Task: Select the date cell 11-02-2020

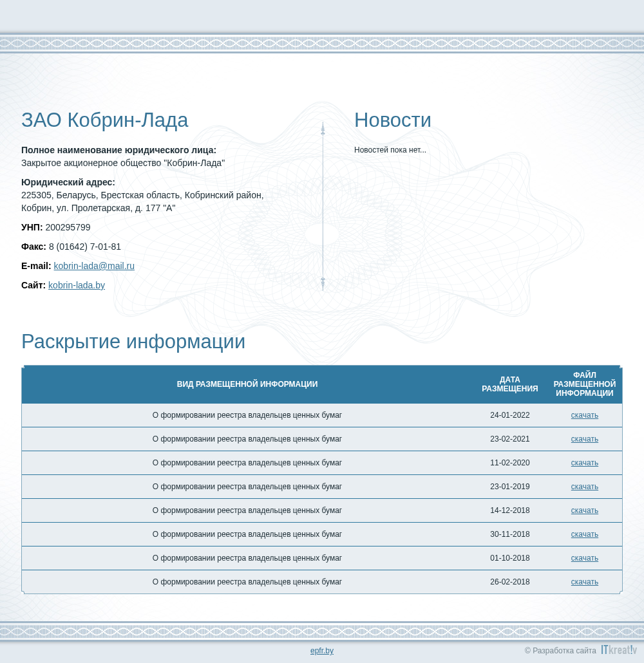Action: click(x=510, y=463)
